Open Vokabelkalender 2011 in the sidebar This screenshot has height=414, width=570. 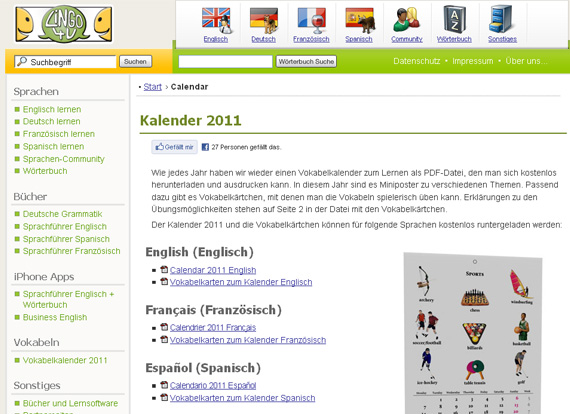[65, 360]
